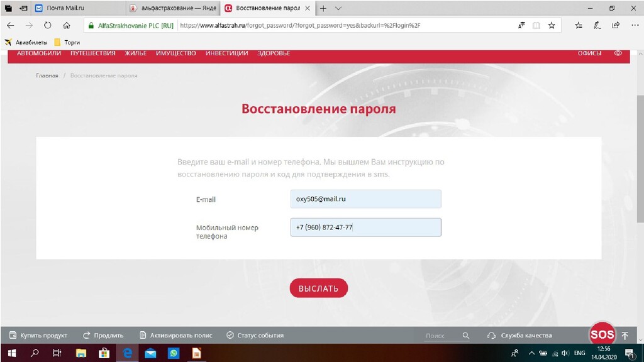Open Windows taskbar search

point(35,353)
